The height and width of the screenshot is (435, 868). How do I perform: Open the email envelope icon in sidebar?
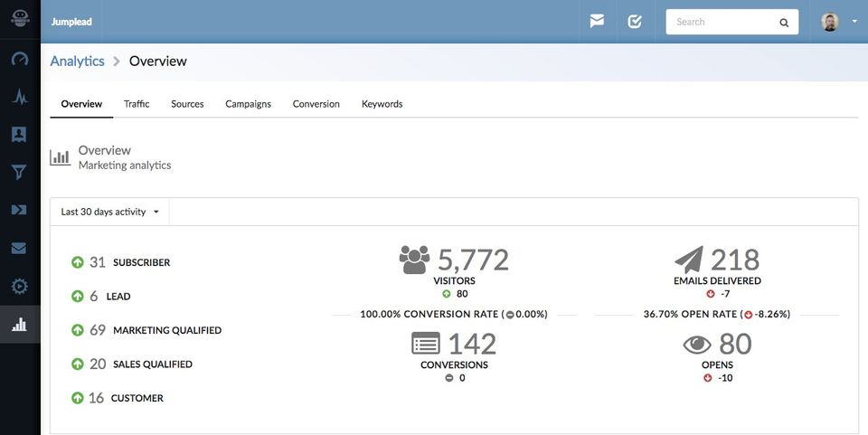[x=20, y=248]
